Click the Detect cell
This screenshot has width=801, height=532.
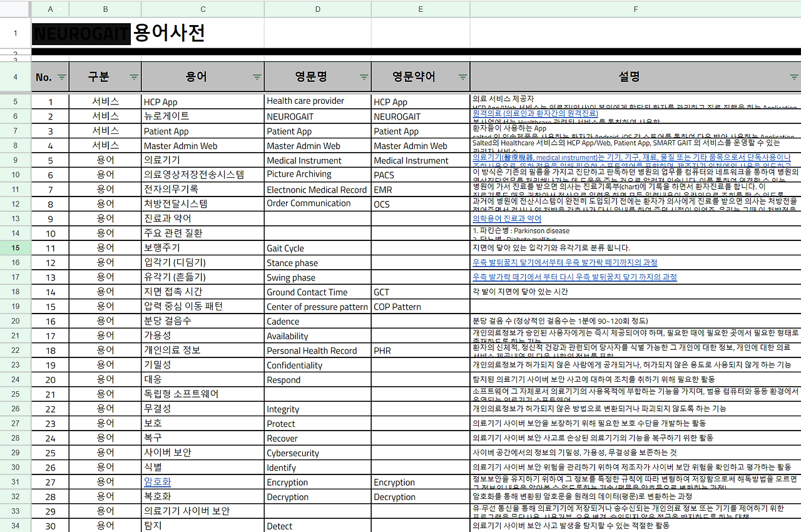(318, 526)
